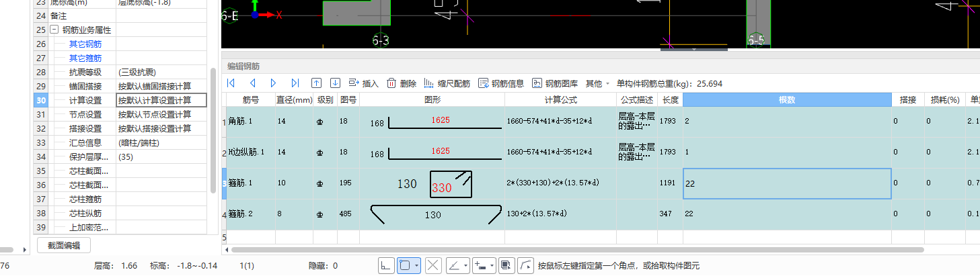Click length cell 1191
This screenshot has width=980, height=276.
coord(670,183)
